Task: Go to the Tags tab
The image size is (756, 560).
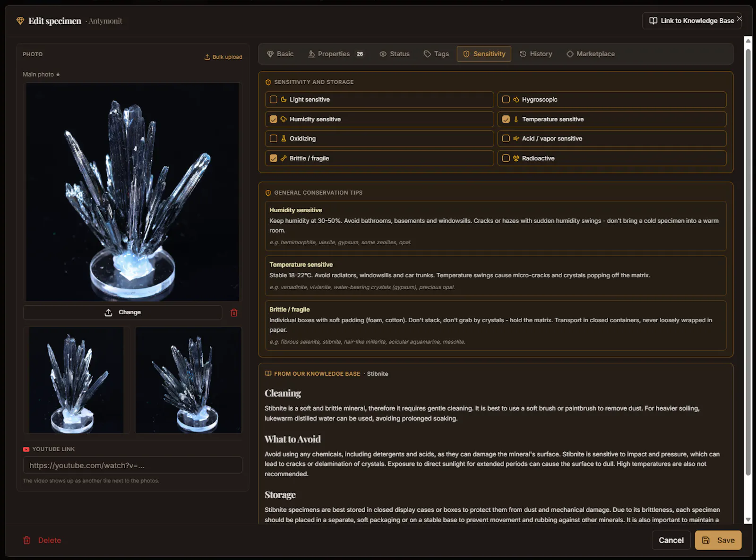Action: click(436, 54)
